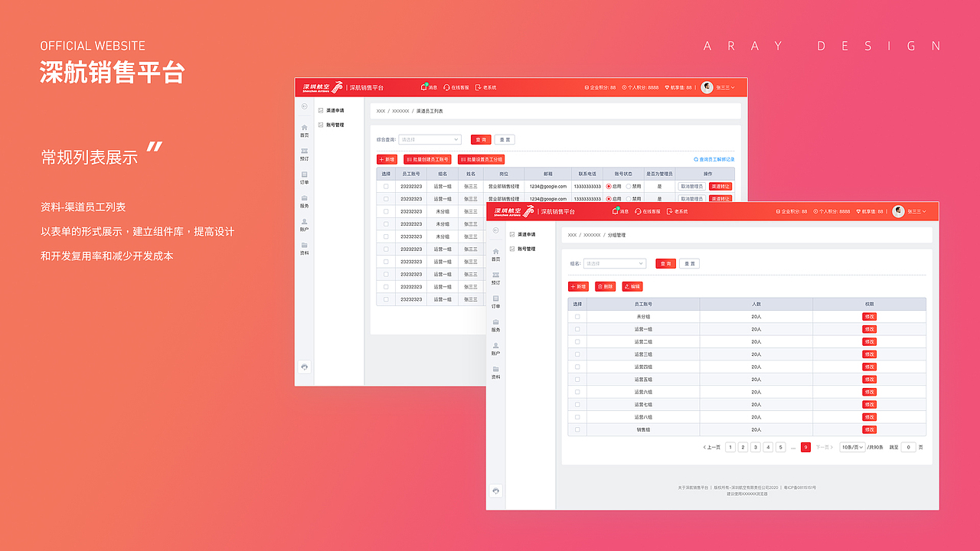Open 服务 in group management sidebar

[x=495, y=326]
